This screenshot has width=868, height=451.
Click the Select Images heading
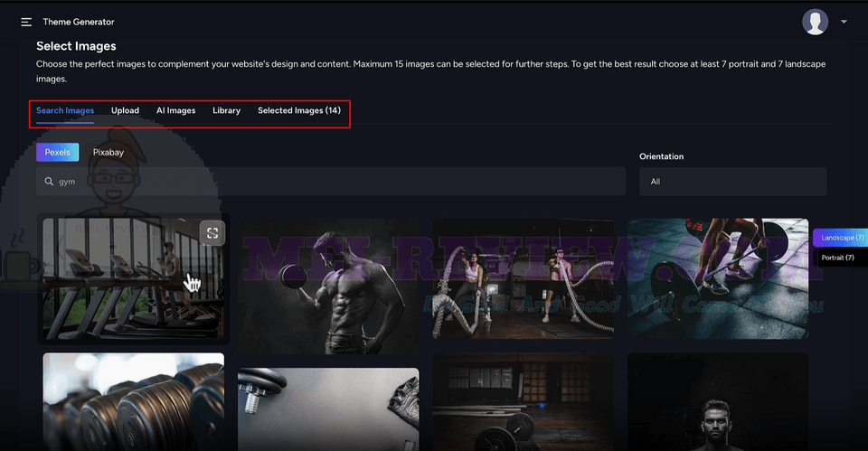tap(76, 46)
